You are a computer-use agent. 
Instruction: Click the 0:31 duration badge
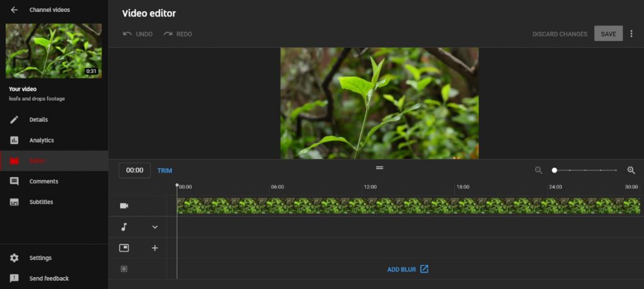tap(91, 72)
